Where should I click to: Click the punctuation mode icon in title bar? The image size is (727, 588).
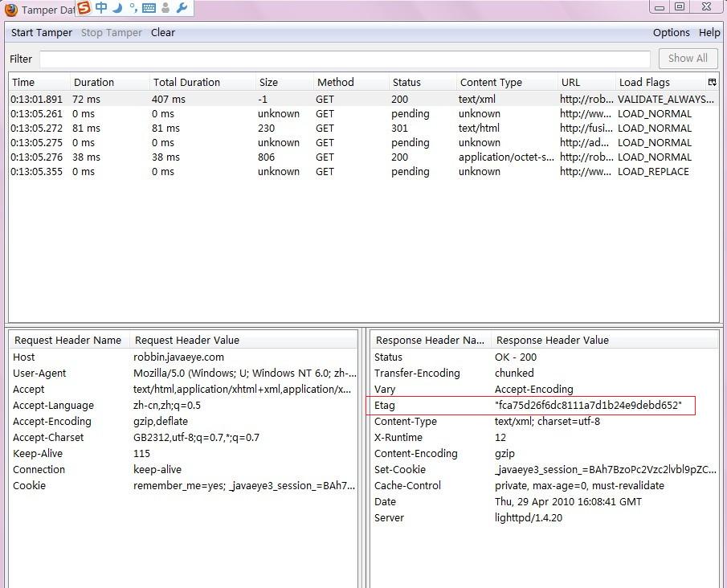coord(134,9)
